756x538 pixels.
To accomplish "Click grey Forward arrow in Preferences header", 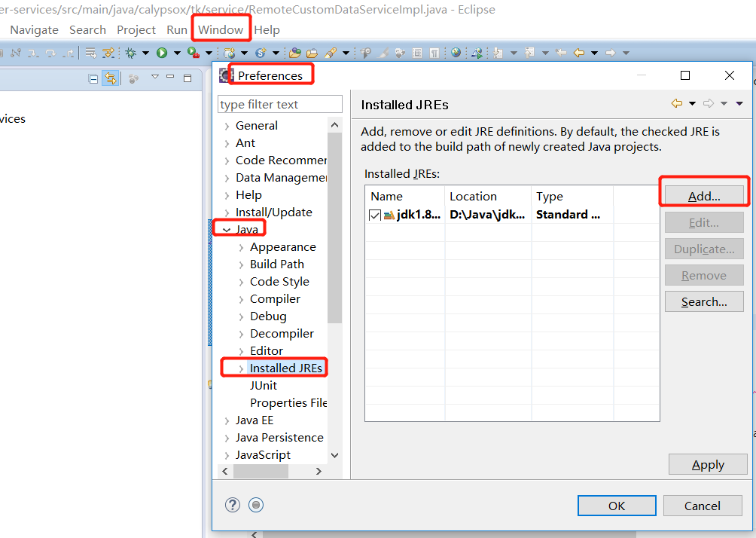I will click(x=709, y=103).
